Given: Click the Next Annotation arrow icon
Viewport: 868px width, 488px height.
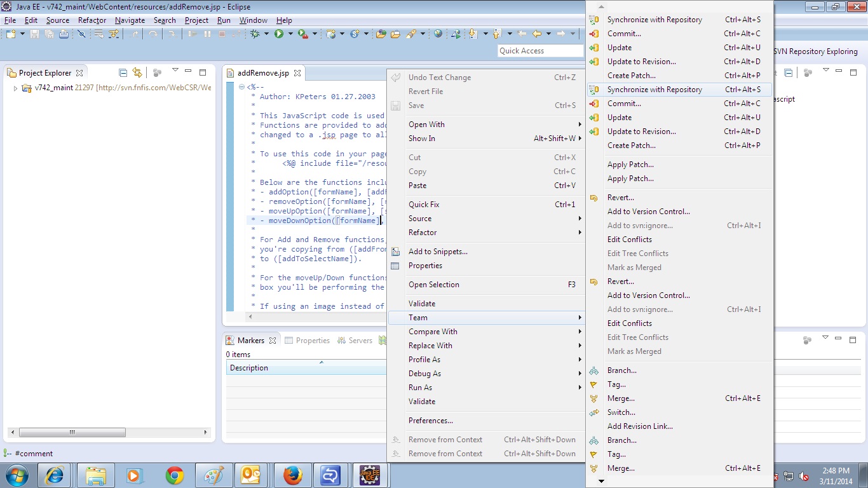Looking at the screenshot, I should pos(473,34).
